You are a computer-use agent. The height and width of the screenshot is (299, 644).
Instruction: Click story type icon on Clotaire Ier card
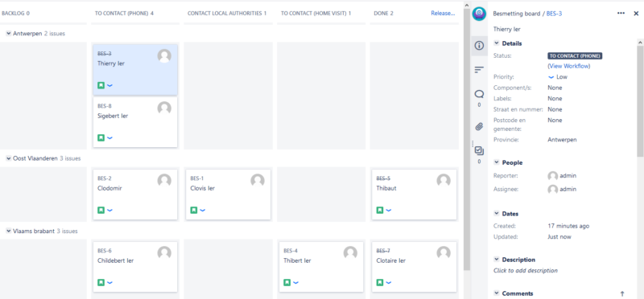380,282
